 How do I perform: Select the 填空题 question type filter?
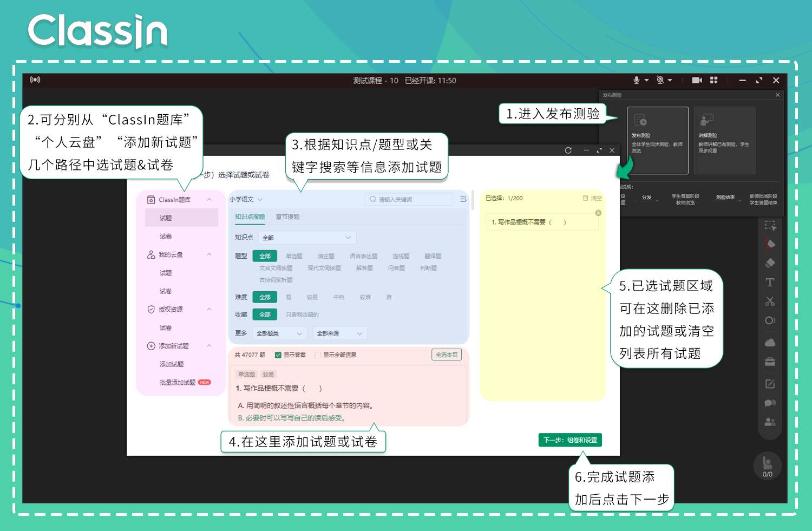click(326, 256)
